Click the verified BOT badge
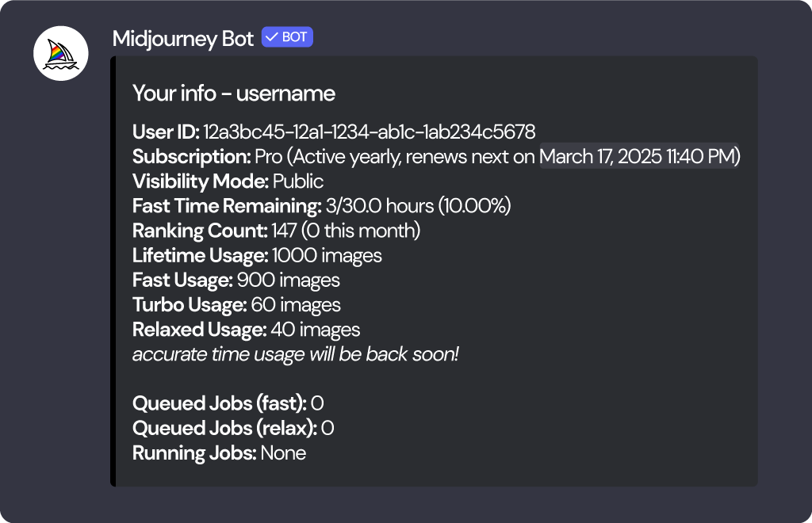This screenshot has width=812, height=523. tap(287, 37)
